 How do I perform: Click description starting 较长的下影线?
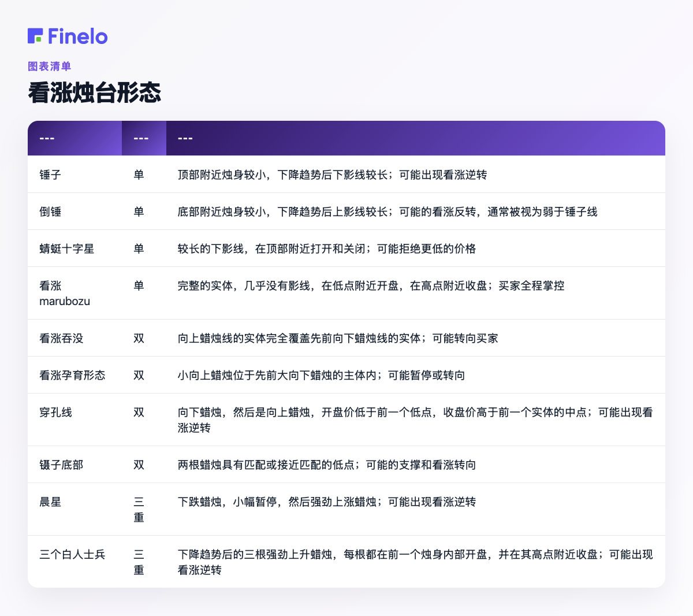point(327,248)
